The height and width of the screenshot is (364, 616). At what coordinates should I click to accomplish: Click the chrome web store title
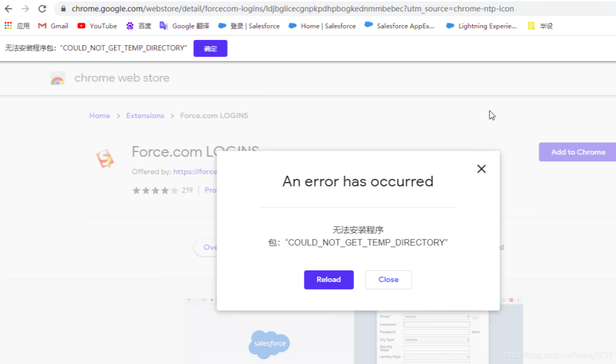pyautogui.click(x=122, y=78)
